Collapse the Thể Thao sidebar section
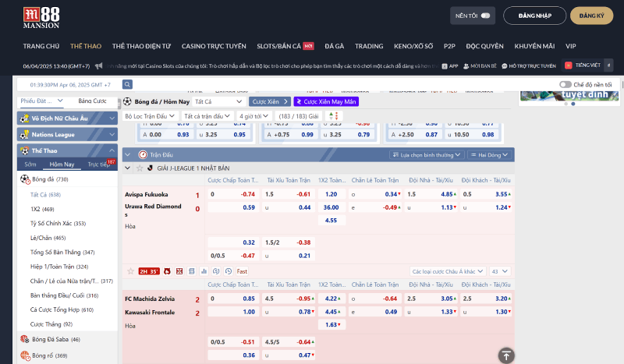 67,150
